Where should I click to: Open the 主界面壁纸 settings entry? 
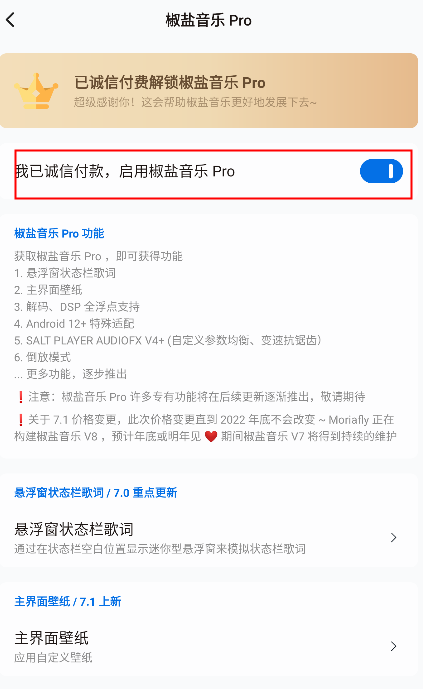(x=209, y=646)
